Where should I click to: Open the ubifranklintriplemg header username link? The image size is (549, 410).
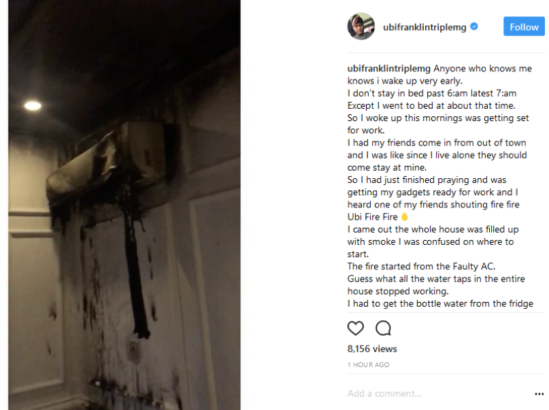[424, 27]
